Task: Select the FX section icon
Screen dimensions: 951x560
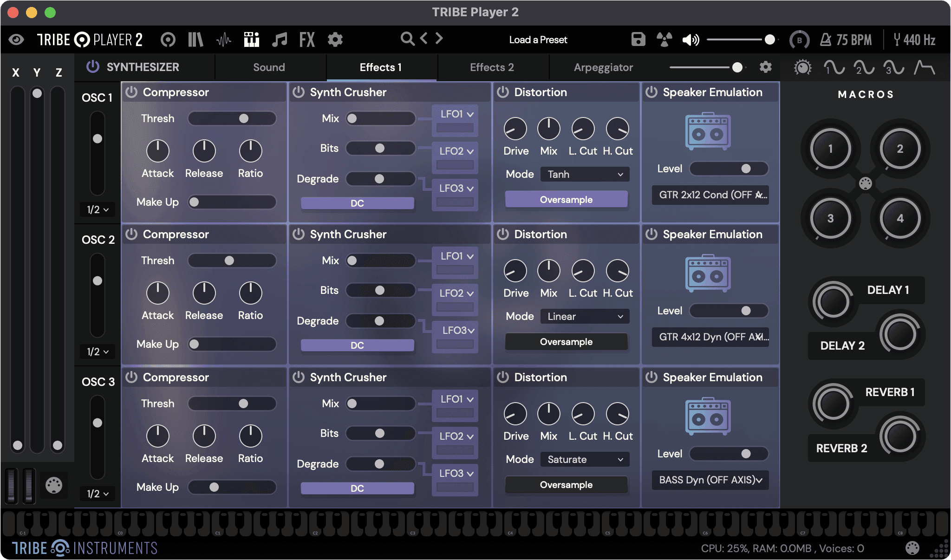Action: (306, 39)
